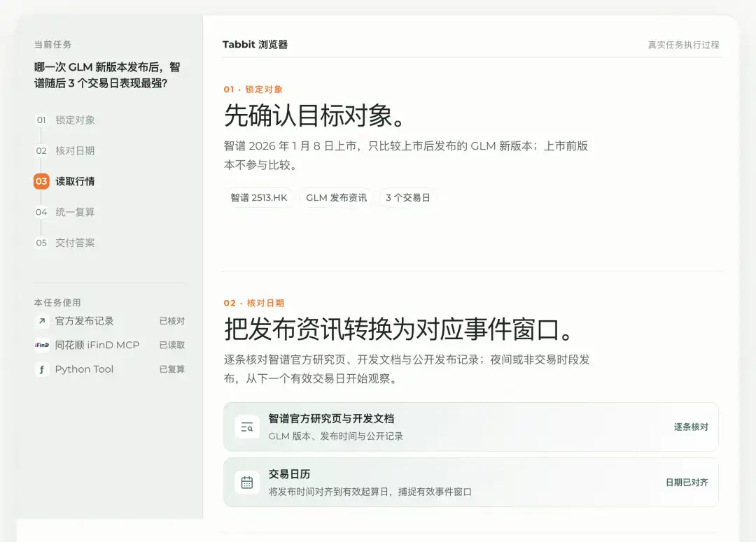Click the 智谱 2513.HK tag
Image resolution: width=756 pixels, height=542 pixels.
coord(259,197)
